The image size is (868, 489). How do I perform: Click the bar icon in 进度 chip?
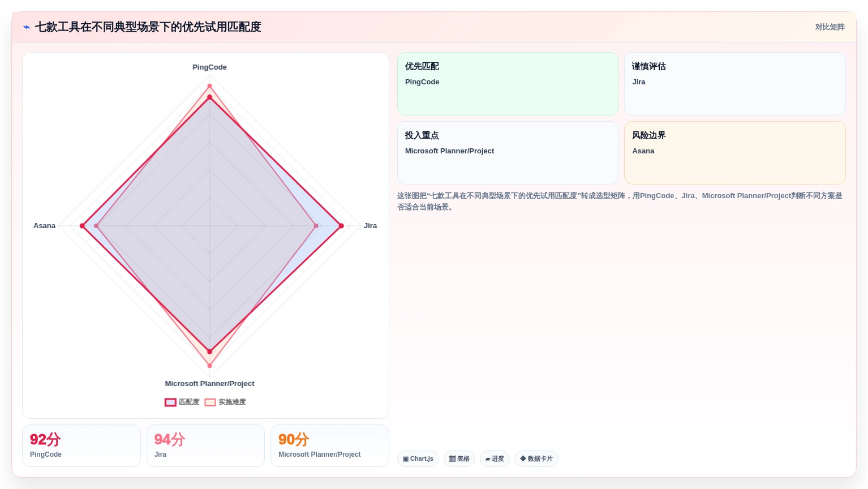click(488, 459)
